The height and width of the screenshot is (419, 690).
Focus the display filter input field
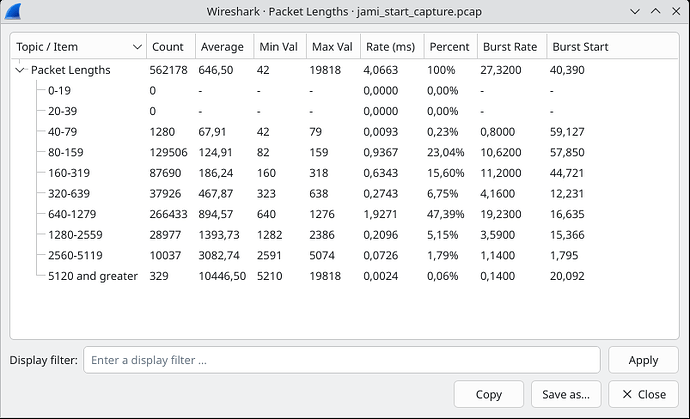tap(341, 360)
